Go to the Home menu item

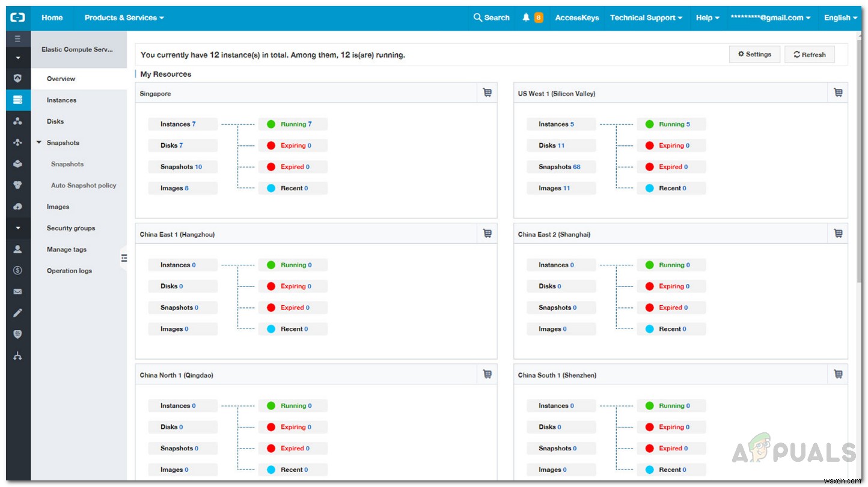coord(52,17)
